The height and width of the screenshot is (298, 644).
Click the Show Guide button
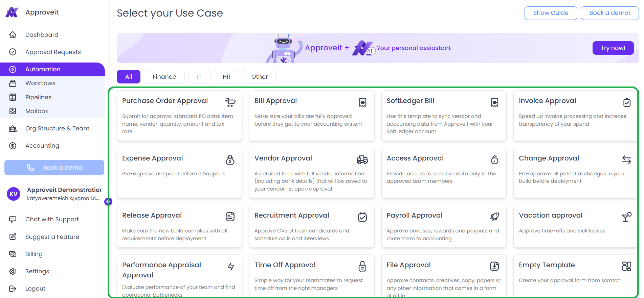[551, 13]
